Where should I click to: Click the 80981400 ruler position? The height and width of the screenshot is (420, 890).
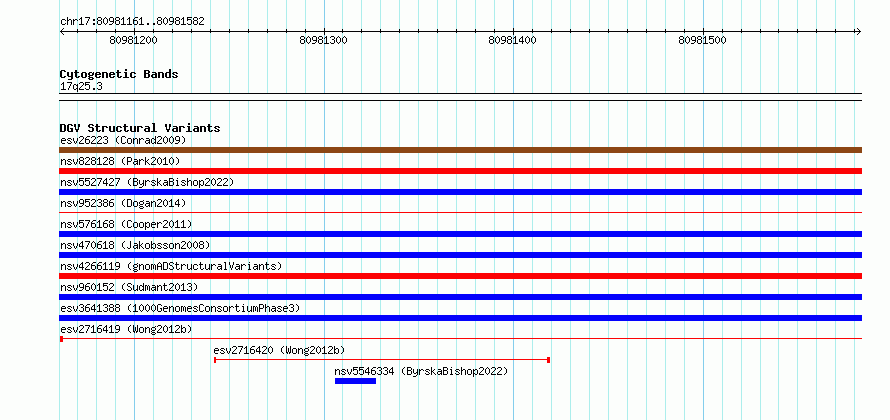coord(513,40)
